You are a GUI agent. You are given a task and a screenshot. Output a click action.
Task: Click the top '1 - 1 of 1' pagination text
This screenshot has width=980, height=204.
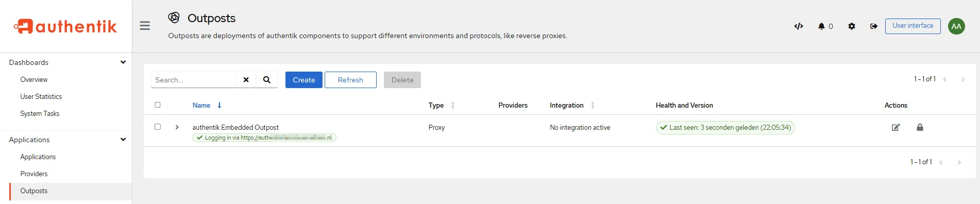pos(925,79)
